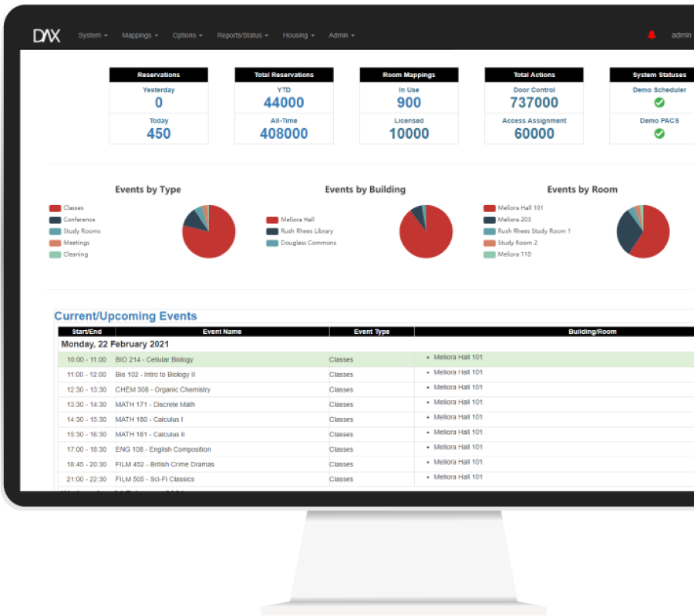Click the Rush Rhees Study Room 1 swatch
694x616 pixels.
point(490,231)
